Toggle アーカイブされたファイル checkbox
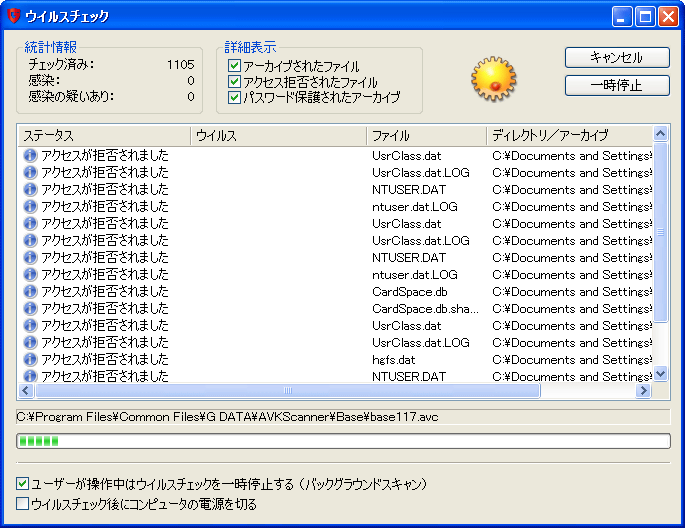Image resolution: width=685 pixels, height=528 pixels. pyautogui.click(x=234, y=66)
